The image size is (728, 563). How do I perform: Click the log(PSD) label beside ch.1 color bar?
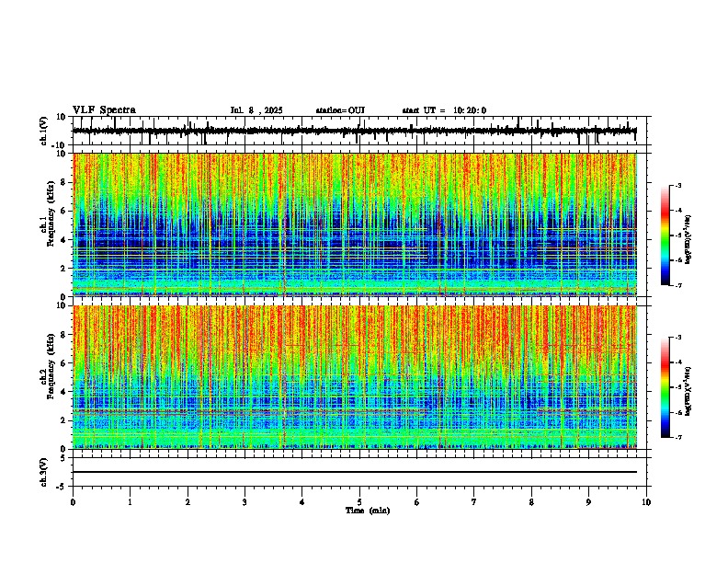pos(688,239)
